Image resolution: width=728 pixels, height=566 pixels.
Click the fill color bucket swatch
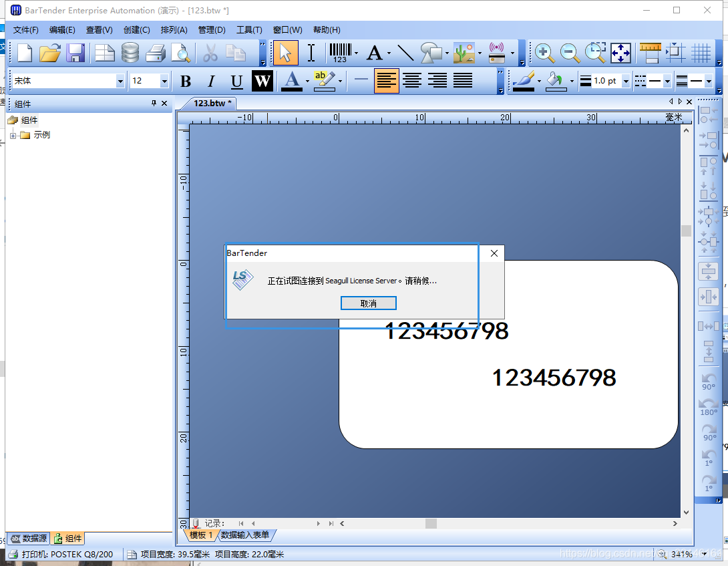pos(556,82)
